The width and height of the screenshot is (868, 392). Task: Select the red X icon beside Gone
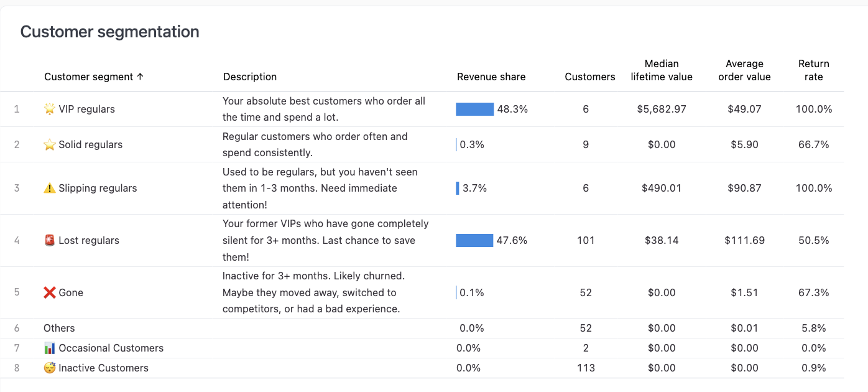pos(49,292)
